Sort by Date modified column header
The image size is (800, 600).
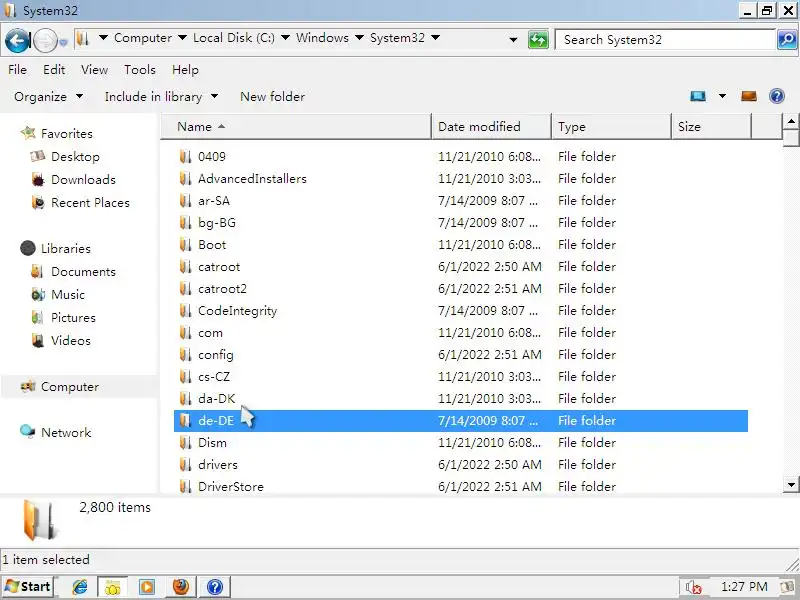(491, 127)
